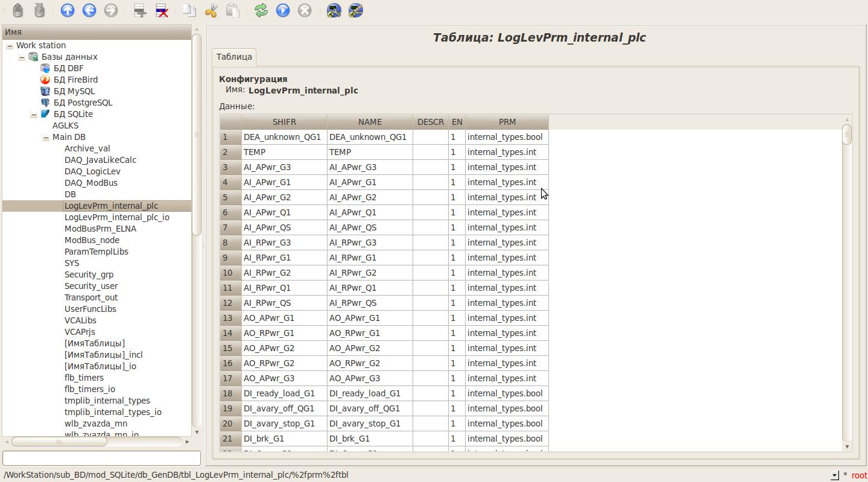Click the scissors cut icon
Image resolution: width=868 pixels, height=482 pixels.
[x=211, y=10]
